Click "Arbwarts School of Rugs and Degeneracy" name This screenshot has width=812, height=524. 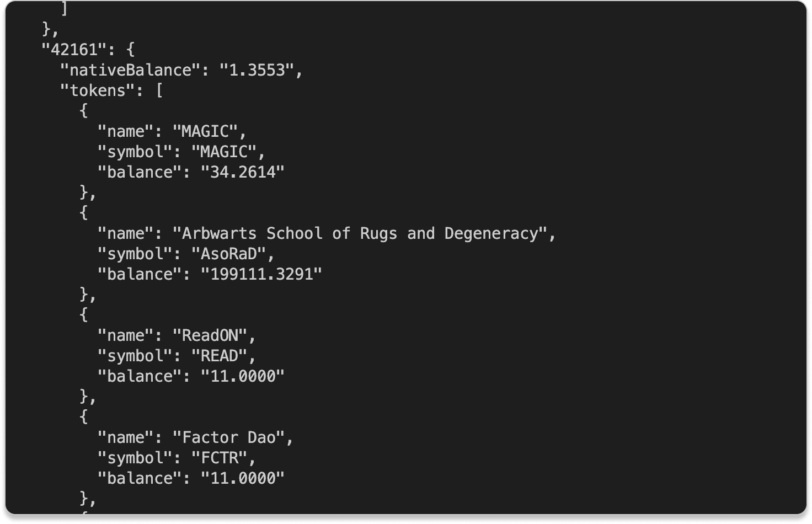point(360,233)
